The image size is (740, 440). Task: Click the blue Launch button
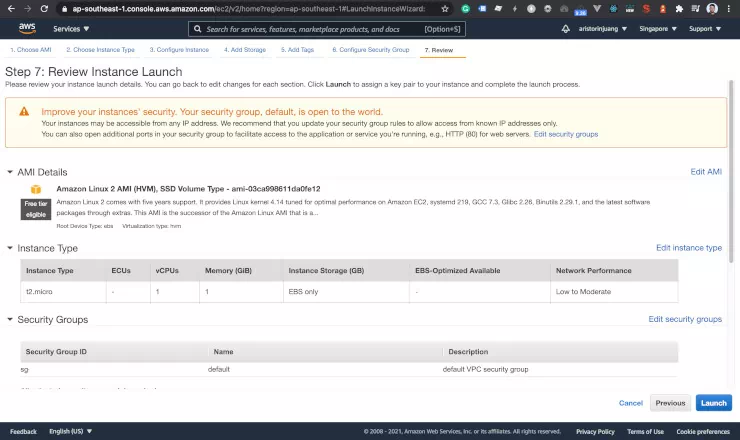[x=714, y=403]
